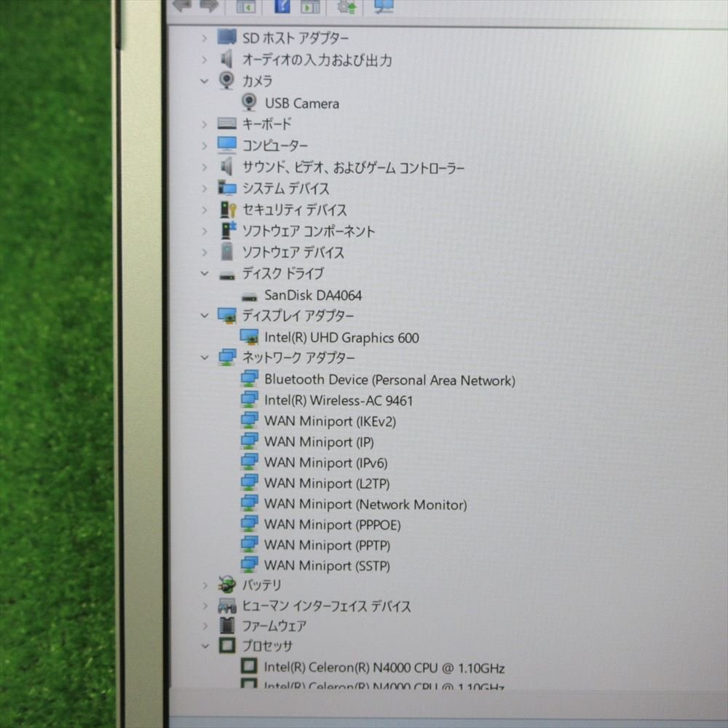Click the SD ホスト アダプター category icon
The width and height of the screenshot is (728, 728).
[226, 37]
